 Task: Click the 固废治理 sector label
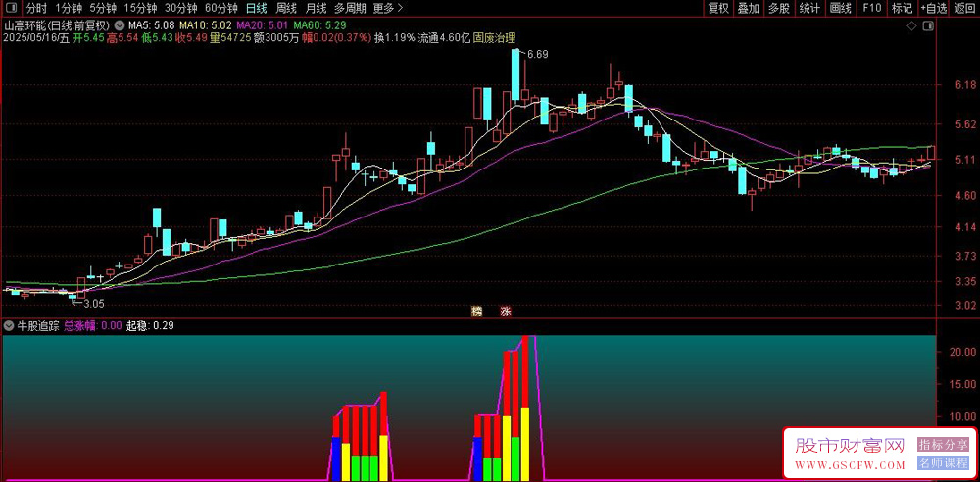point(495,37)
